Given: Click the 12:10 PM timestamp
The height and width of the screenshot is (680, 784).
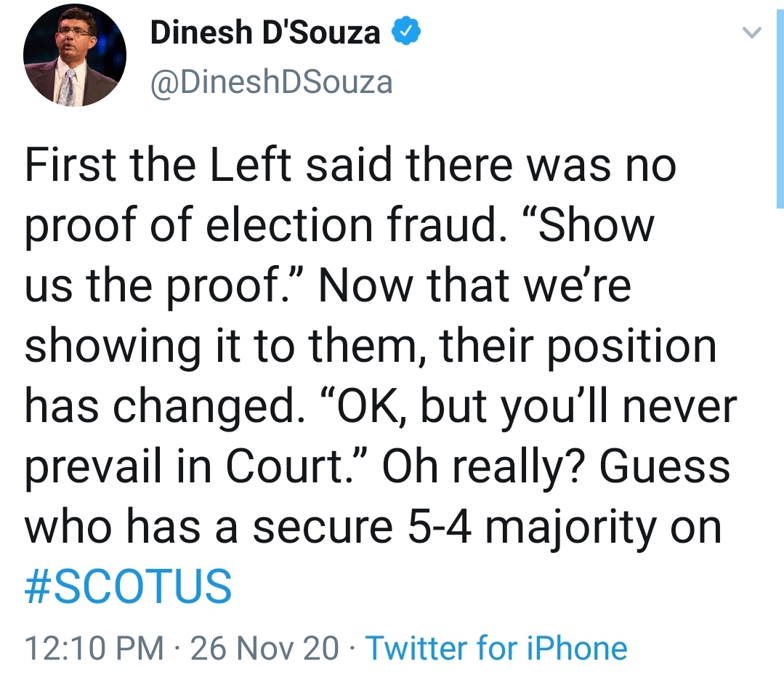Looking at the screenshot, I should 94,648.
